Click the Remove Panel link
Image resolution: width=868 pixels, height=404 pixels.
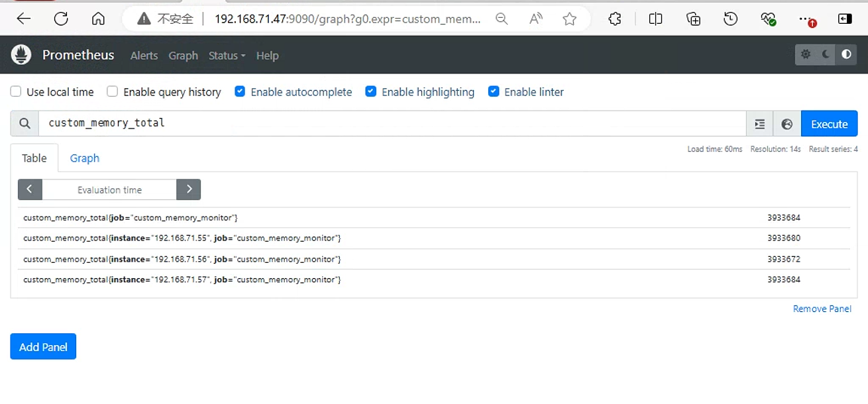click(822, 309)
